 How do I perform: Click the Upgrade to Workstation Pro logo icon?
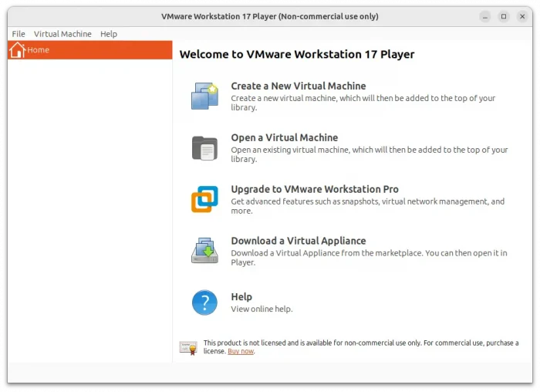pos(204,199)
